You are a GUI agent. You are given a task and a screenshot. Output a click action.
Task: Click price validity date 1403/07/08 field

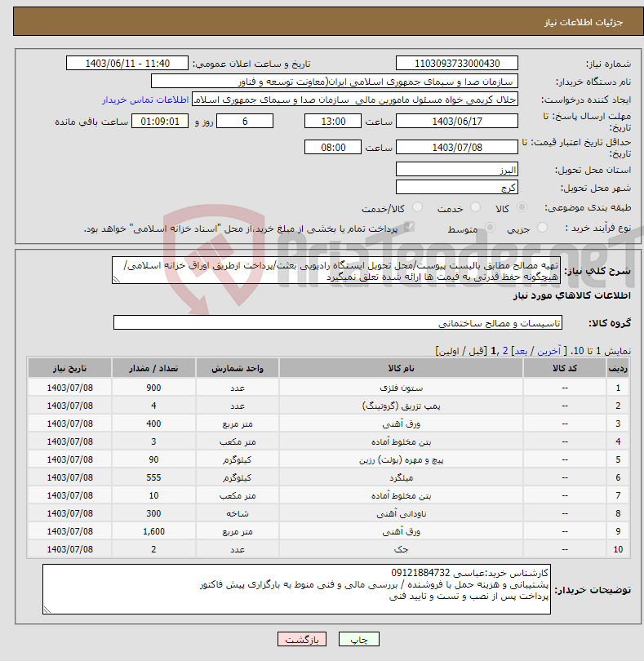(457, 147)
